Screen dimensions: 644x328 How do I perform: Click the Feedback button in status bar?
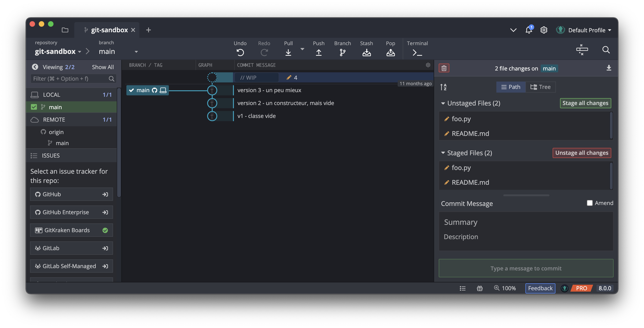coord(540,288)
